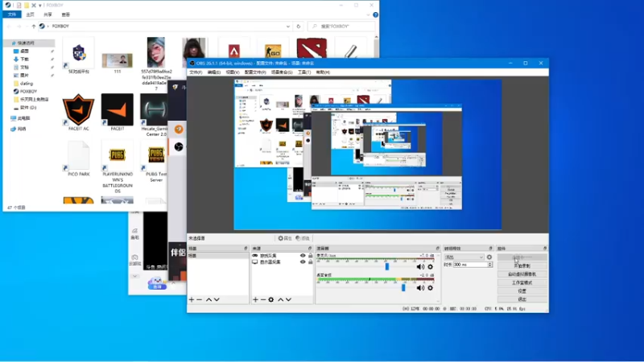Expand the Explorer address bar history dropdown

click(x=288, y=27)
